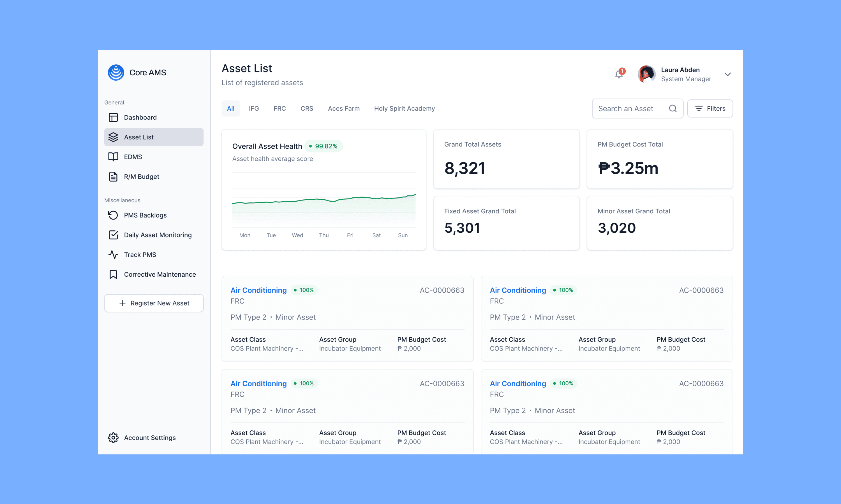Open first Air Conditioning asset link
The width and height of the screenshot is (841, 504).
click(258, 290)
